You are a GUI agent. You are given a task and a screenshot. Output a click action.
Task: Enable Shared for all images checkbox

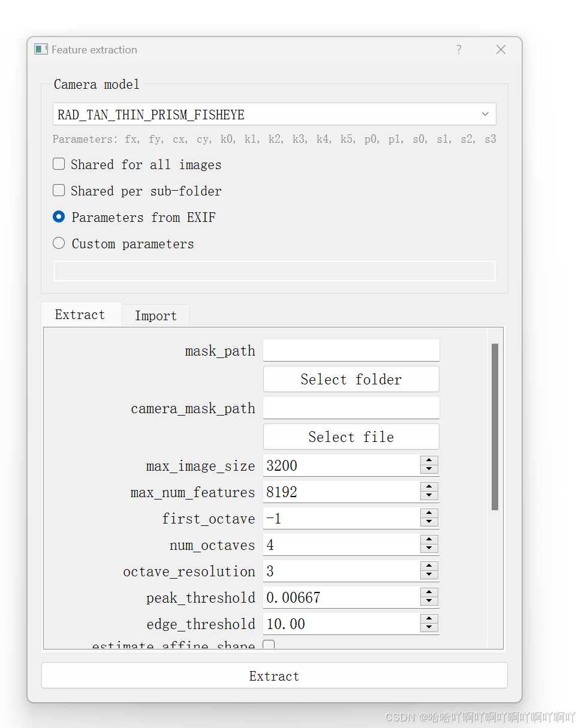point(59,164)
